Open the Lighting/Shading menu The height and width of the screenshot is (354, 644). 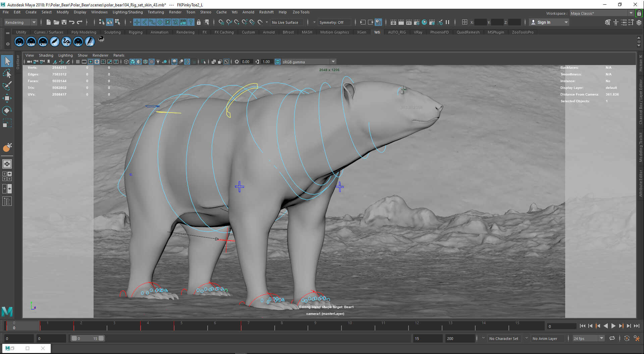[127, 12]
